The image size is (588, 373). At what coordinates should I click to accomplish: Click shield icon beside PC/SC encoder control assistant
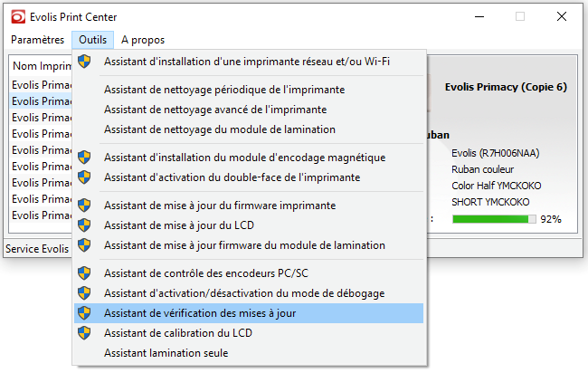[84, 273]
